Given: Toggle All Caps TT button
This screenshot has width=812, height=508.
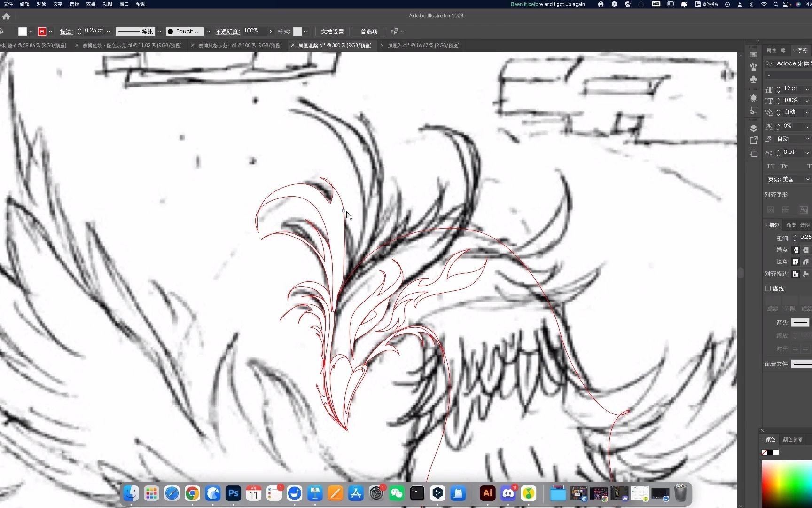Looking at the screenshot, I should point(771,166).
